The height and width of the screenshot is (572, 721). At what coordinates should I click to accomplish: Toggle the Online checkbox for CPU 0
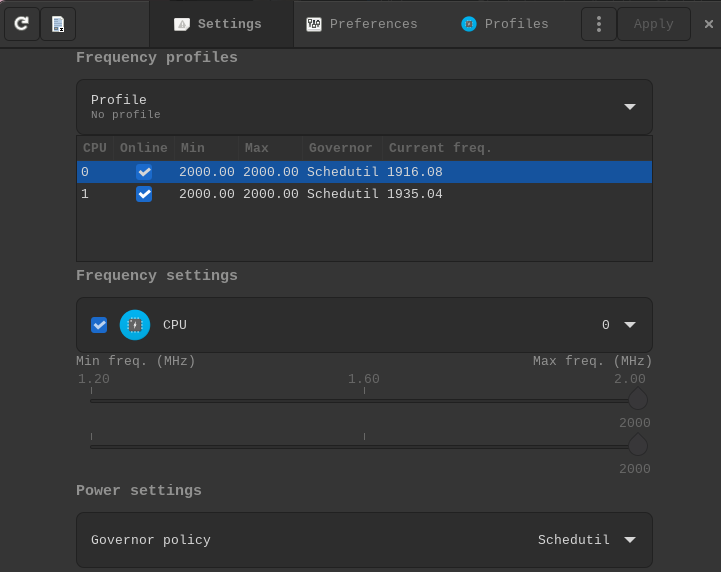pos(144,172)
